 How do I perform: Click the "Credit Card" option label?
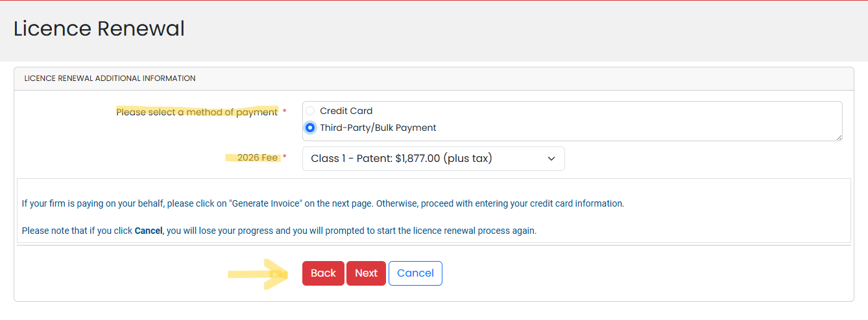click(346, 111)
